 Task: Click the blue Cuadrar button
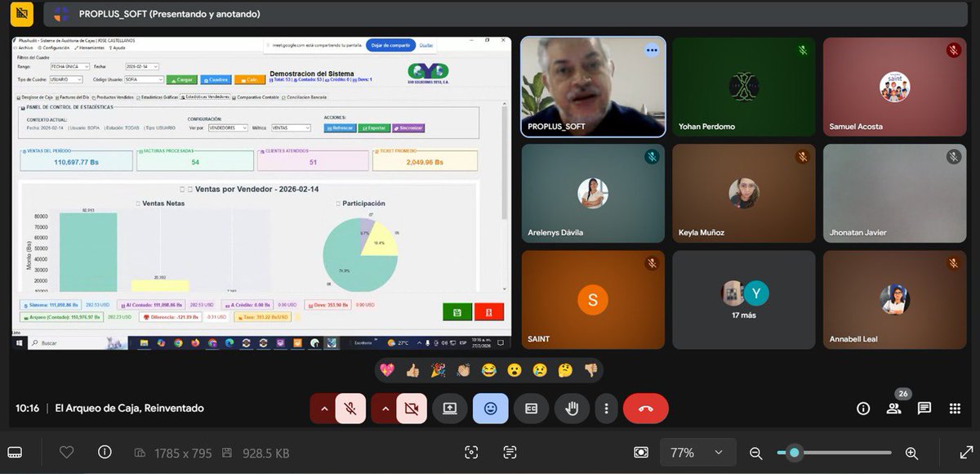click(x=216, y=79)
